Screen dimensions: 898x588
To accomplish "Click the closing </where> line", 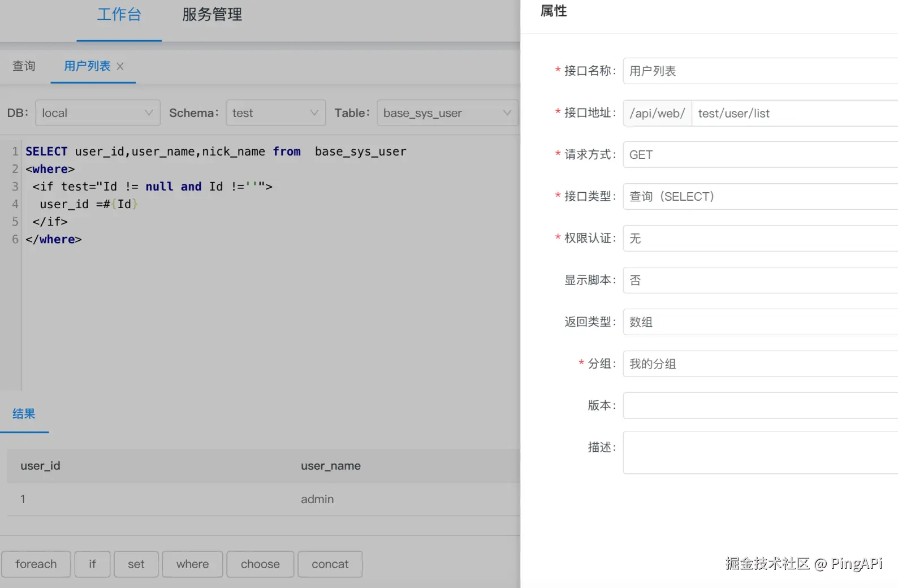I will click(x=54, y=239).
